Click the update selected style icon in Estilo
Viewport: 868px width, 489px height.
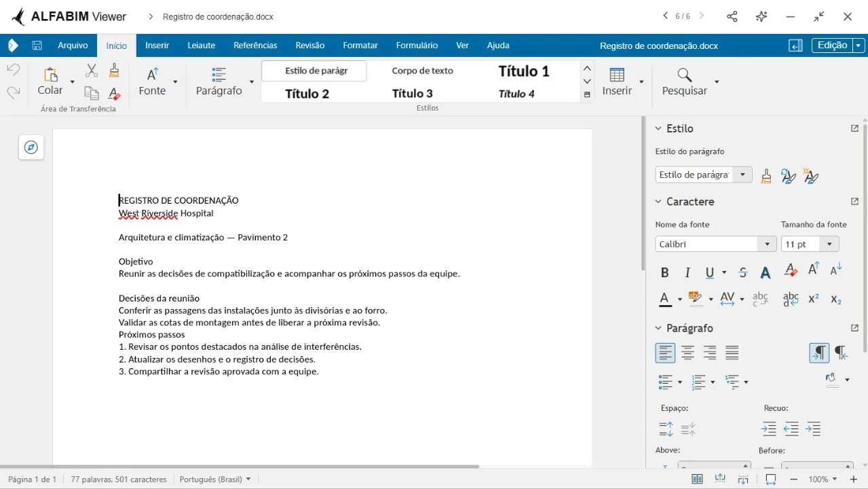788,177
